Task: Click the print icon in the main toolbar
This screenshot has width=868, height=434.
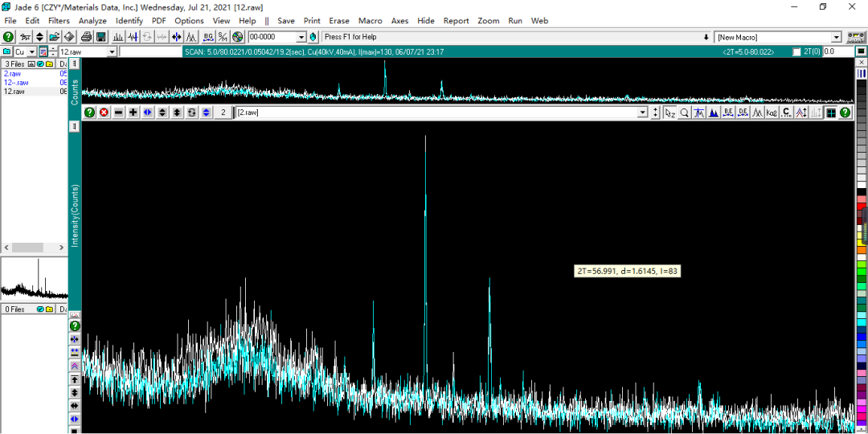Action: [x=84, y=37]
